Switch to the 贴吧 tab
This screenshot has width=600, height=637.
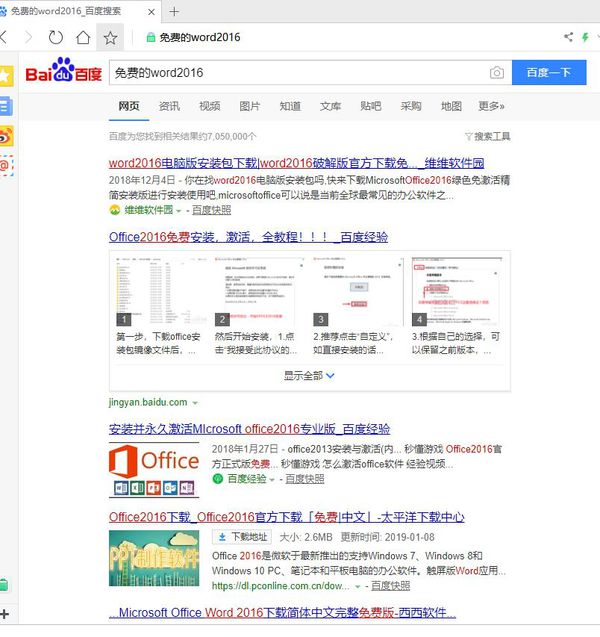tap(370, 106)
